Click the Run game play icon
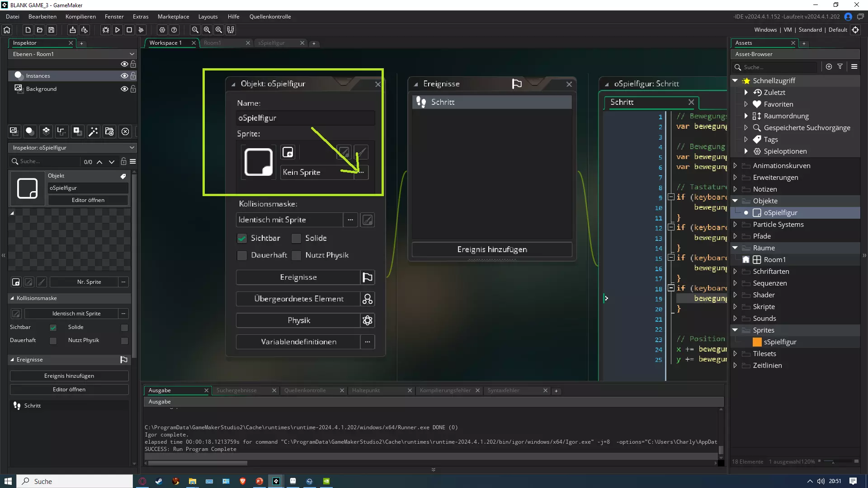This screenshot has width=868, height=488. pyautogui.click(x=118, y=30)
